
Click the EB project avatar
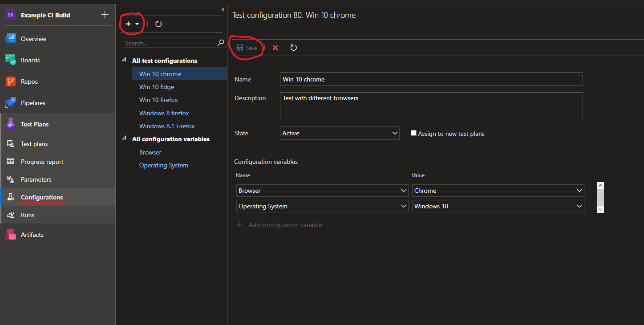click(x=11, y=15)
